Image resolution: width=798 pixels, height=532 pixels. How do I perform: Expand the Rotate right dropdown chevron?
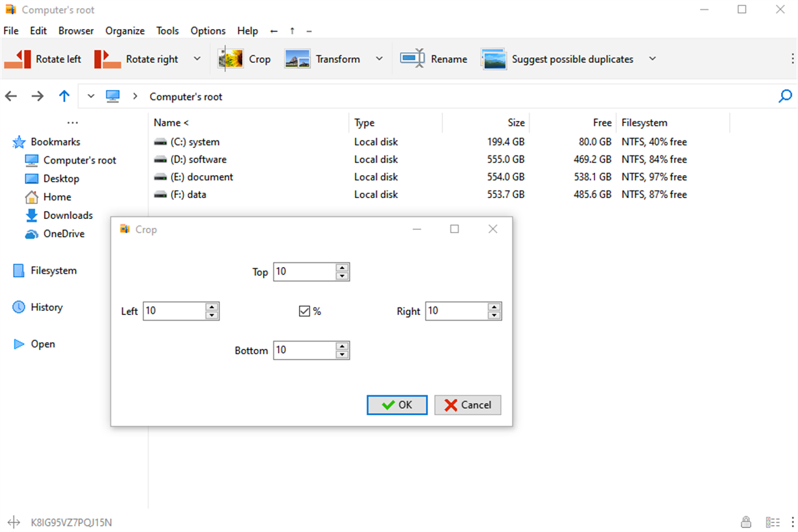coord(197,59)
